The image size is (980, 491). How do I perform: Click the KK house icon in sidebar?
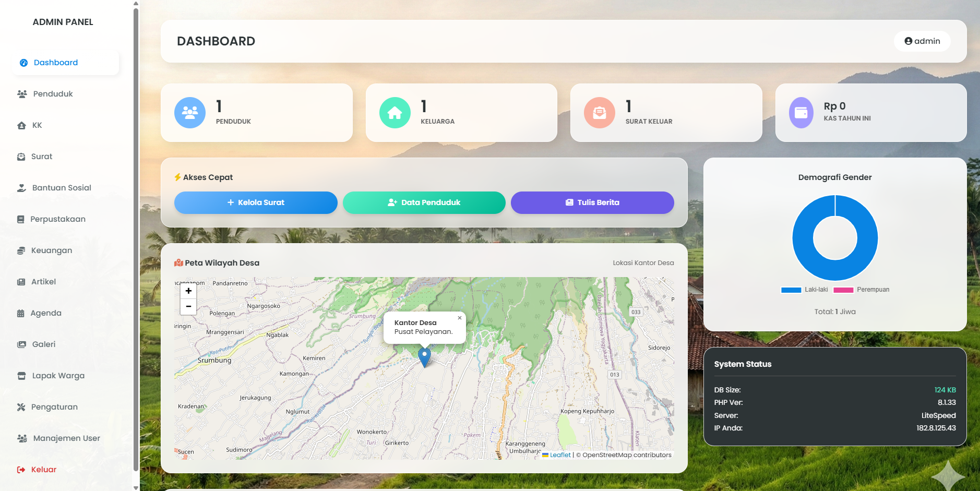21,125
